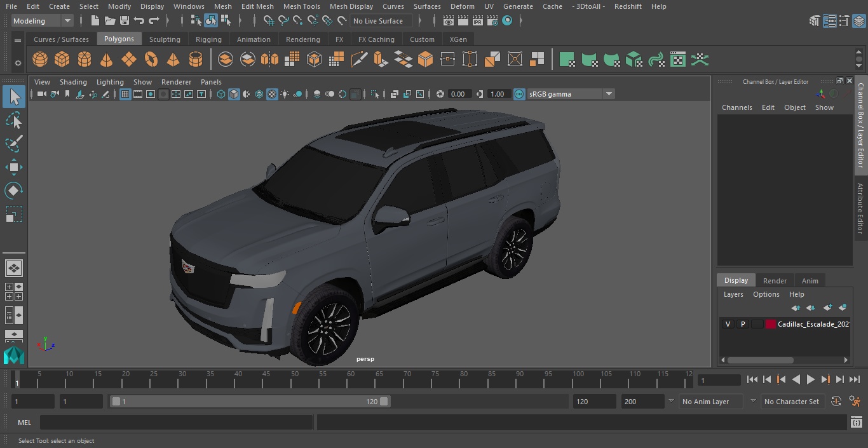Open the Renderer viewport menu
The width and height of the screenshot is (868, 448).
pyautogui.click(x=176, y=82)
